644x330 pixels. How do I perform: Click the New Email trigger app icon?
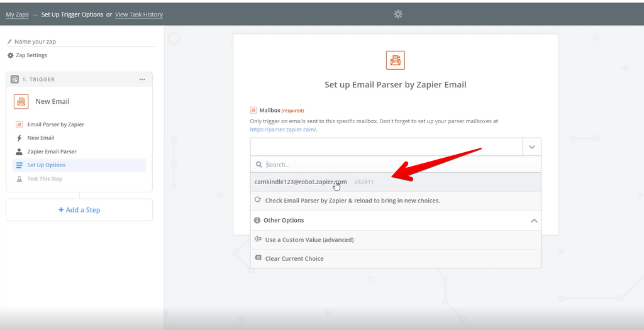pos(21,101)
